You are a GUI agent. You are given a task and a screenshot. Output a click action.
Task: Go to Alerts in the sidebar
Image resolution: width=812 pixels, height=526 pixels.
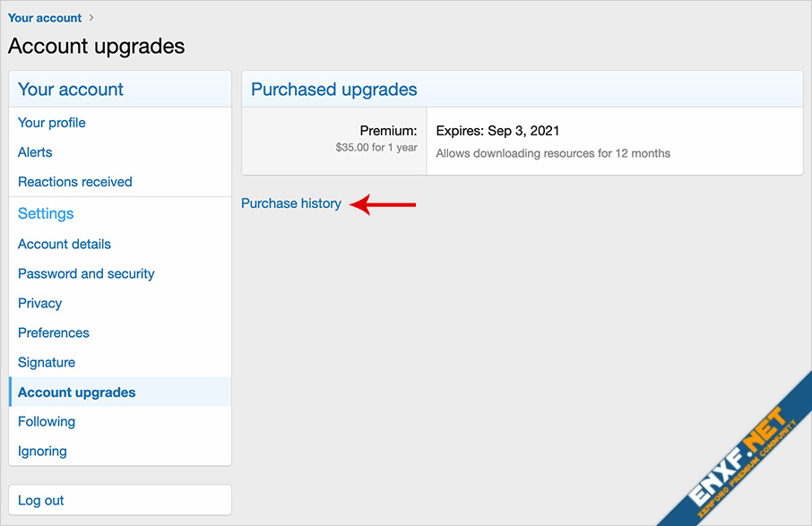[x=35, y=152]
